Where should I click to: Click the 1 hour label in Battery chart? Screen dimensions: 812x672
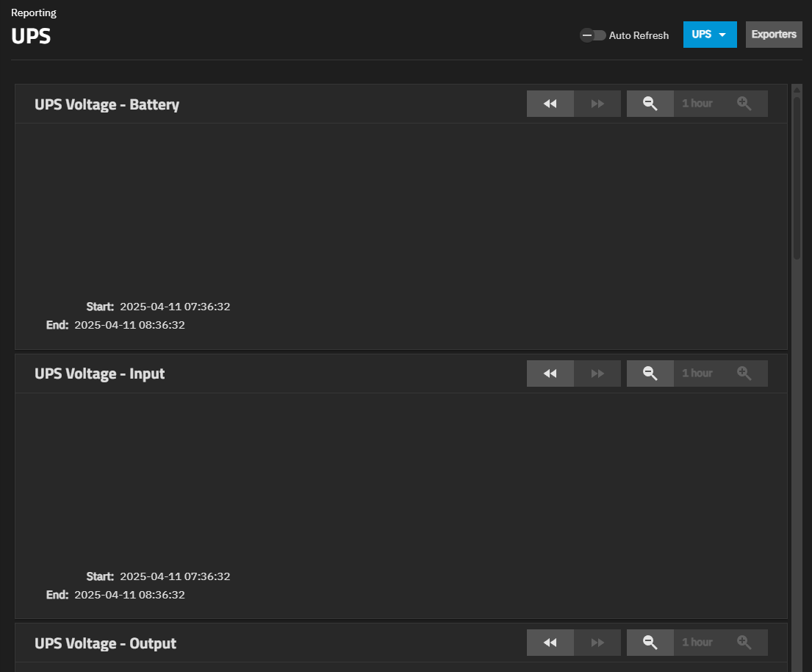coord(697,104)
